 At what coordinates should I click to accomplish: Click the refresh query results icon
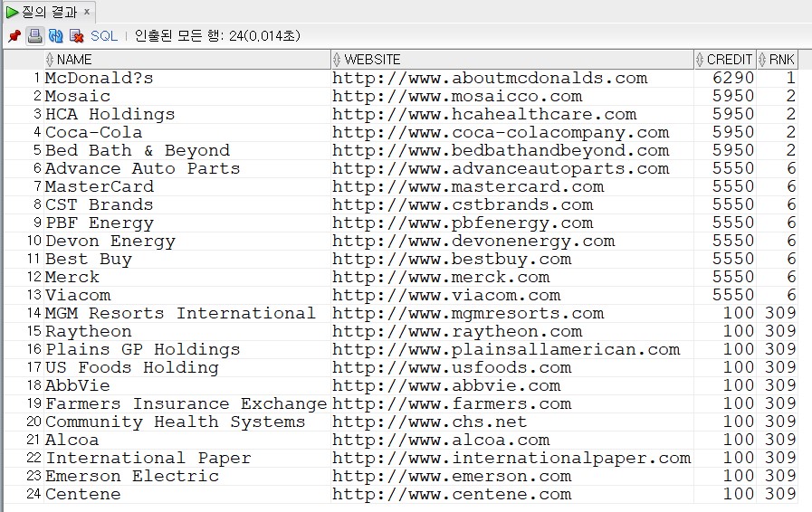55,35
